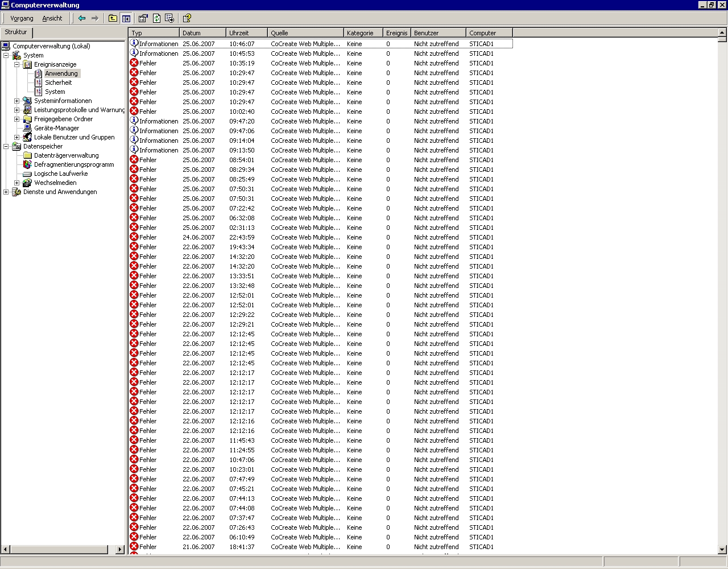Click the export list toolbar icon
This screenshot has width=728, height=569.
click(x=169, y=18)
